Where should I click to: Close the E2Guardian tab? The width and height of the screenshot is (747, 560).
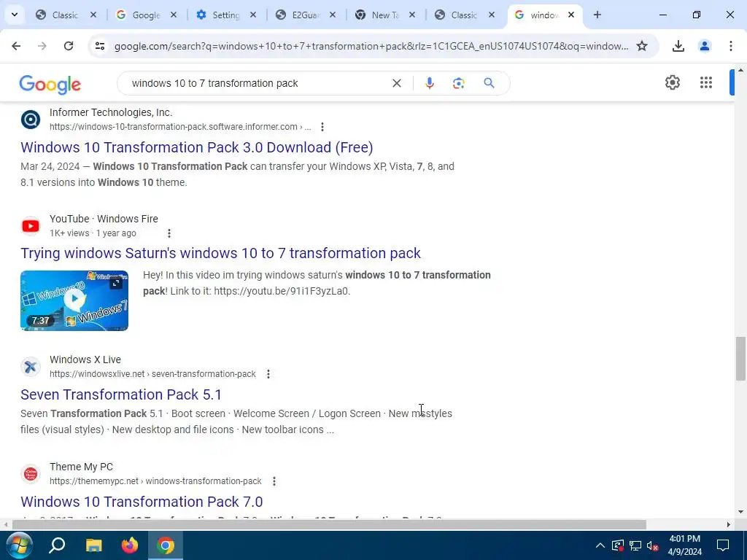click(x=333, y=15)
